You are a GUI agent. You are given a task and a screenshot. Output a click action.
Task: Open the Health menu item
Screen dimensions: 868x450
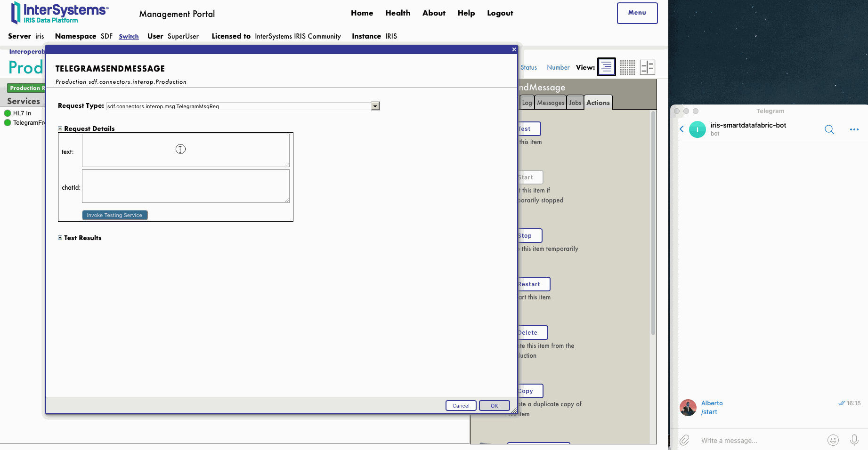398,13
